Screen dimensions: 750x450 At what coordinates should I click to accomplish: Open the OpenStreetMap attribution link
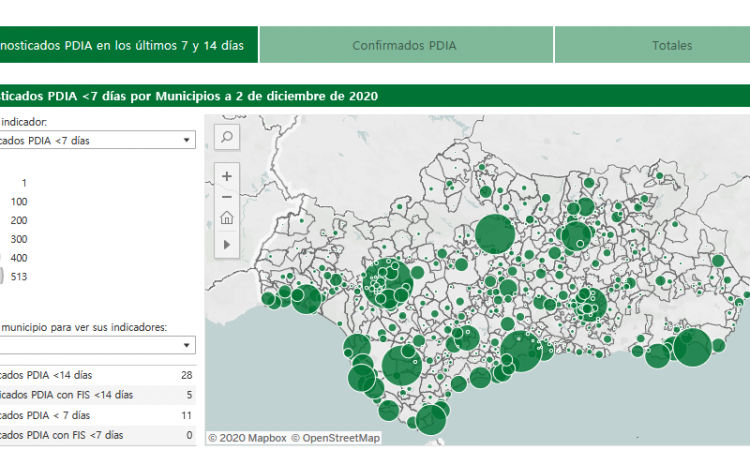pos(334,438)
